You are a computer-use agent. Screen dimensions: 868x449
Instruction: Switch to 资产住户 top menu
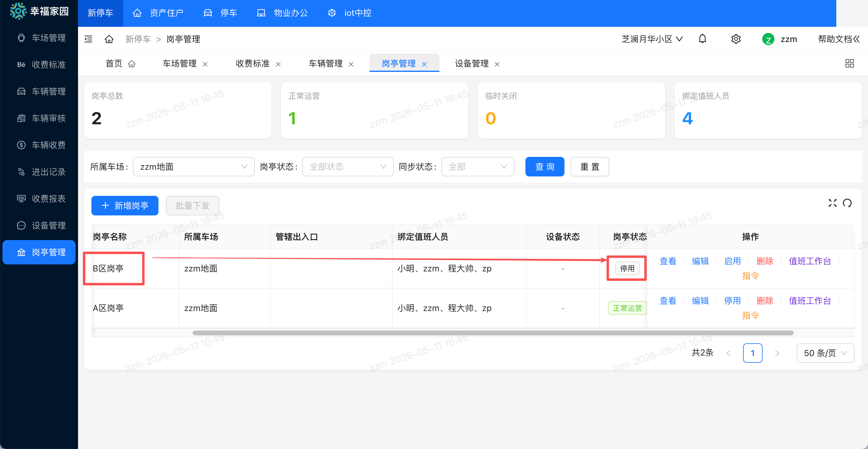click(x=158, y=13)
